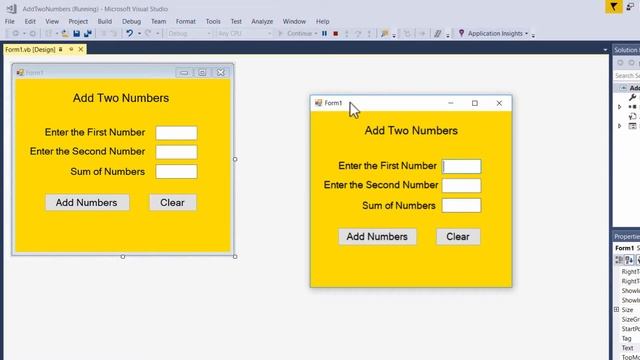Open the Undo history dropdown arrow
The height and width of the screenshot is (360, 640).
point(139,33)
